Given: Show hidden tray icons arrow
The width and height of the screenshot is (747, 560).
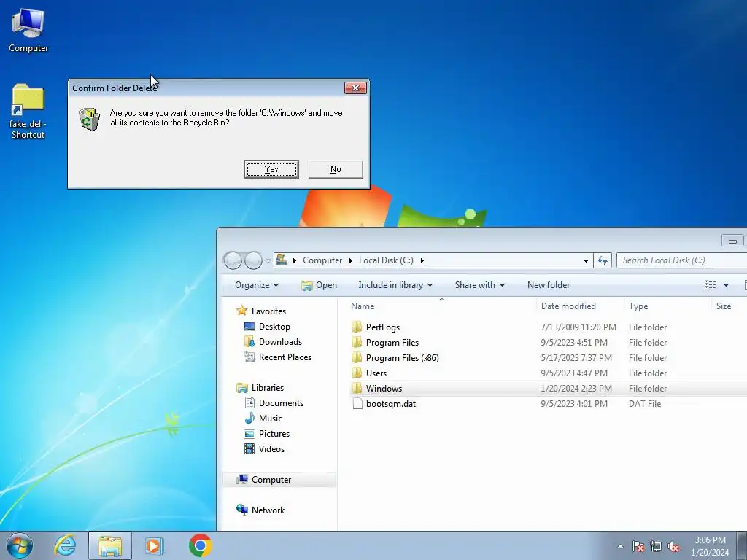Looking at the screenshot, I should pyautogui.click(x=620, y=546).
